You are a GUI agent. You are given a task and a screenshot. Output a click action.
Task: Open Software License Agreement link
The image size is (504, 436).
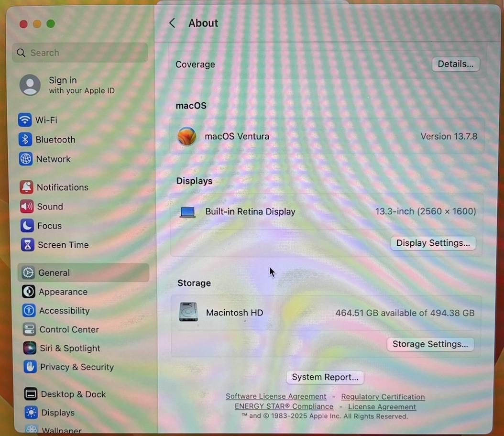point(276,396)
